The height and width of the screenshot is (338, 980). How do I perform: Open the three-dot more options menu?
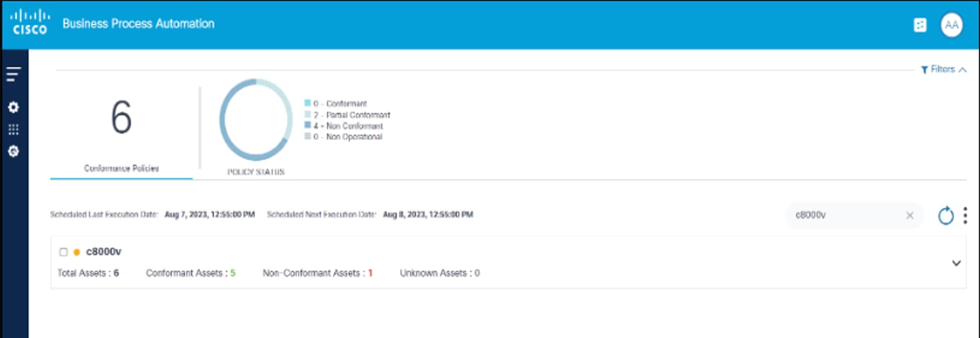[965, 215]
